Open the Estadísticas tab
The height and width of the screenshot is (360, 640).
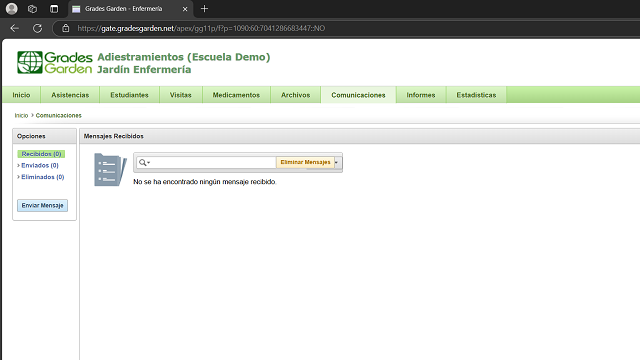point(476,95)
